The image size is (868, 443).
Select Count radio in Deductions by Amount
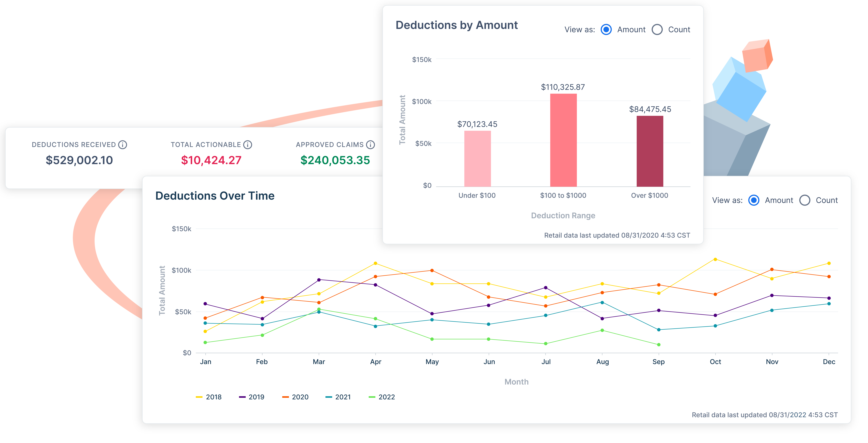tap(657, 30)
